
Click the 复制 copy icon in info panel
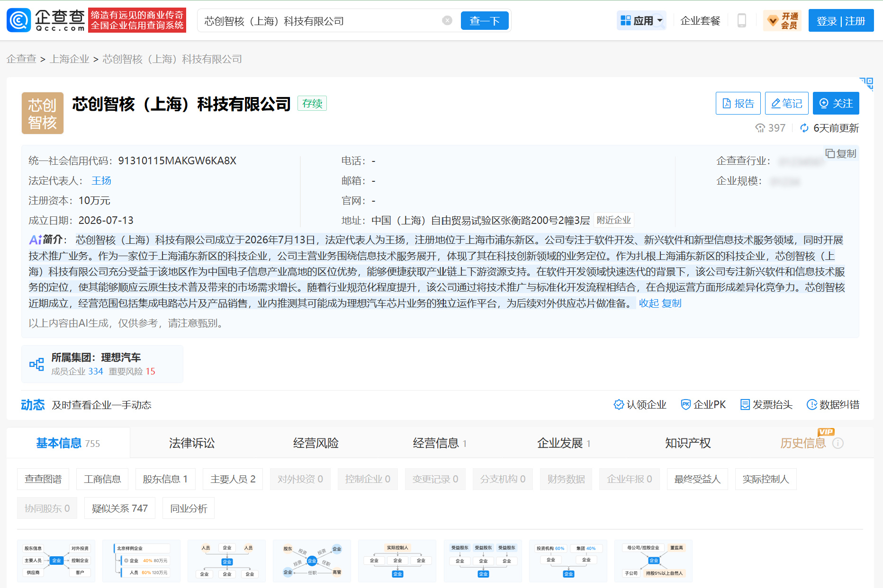(841, 153)
